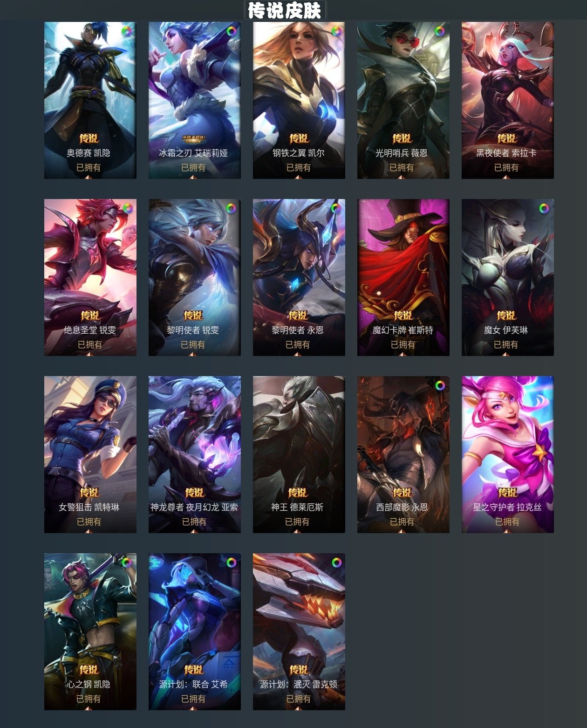The image size is (587, 728).
Task: Click the 传说皮肤 header title
Action: click(285, 10)
